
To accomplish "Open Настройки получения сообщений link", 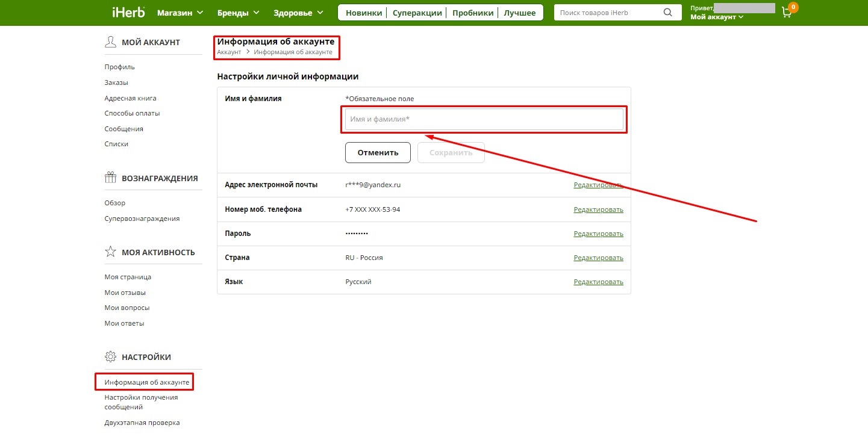I will [141, 402].
